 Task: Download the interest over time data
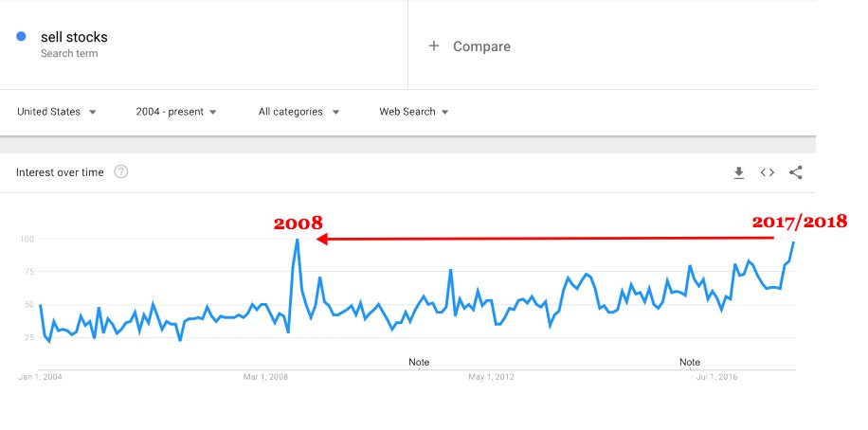click(x=739, y=172)
